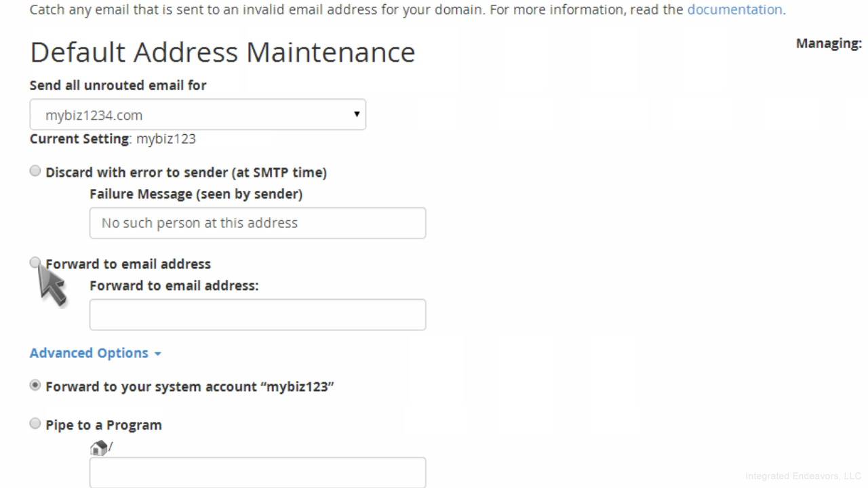Choose Forward to your system account option
Image resolution: width=868 pixels, height=488 pixels.
tap(35, 386)
